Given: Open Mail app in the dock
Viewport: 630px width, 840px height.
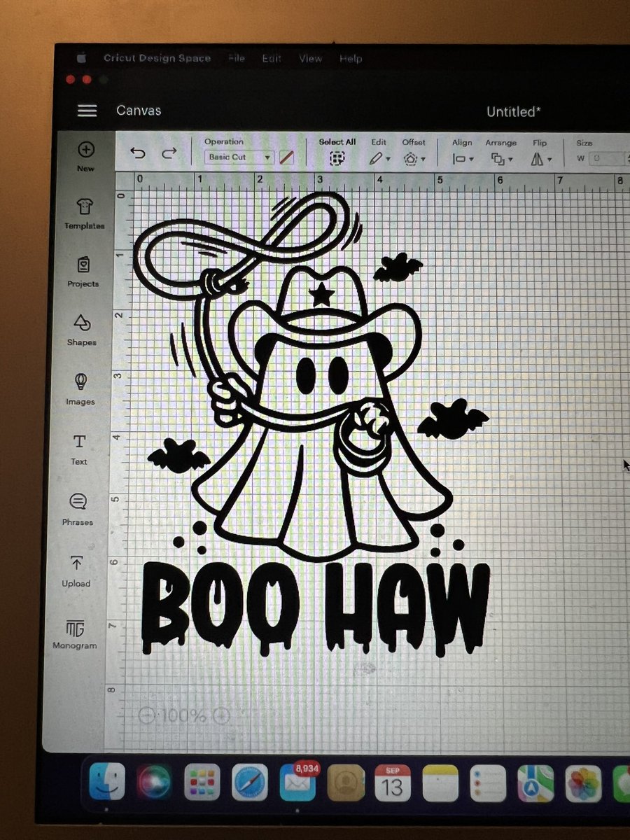Looking at the screenshot, I should [x=297, y=783].
